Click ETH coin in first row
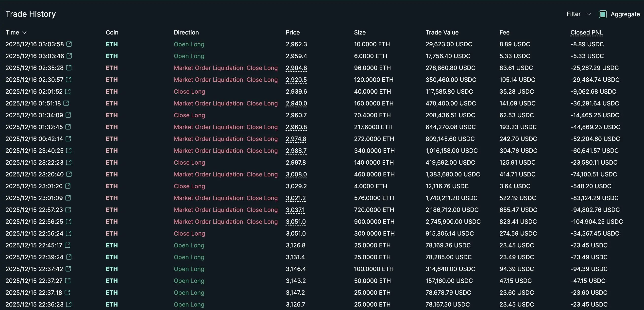This screenshot has width=644, height=310. pos(112,44)
